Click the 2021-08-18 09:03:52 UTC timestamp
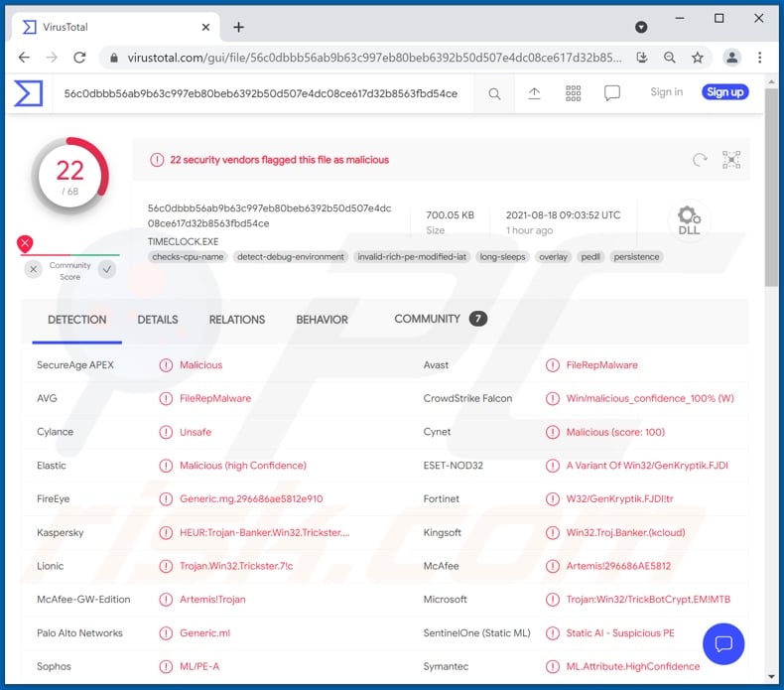Image resolution: width=784 pixels, height=690 pixels. tap(563, 215)
